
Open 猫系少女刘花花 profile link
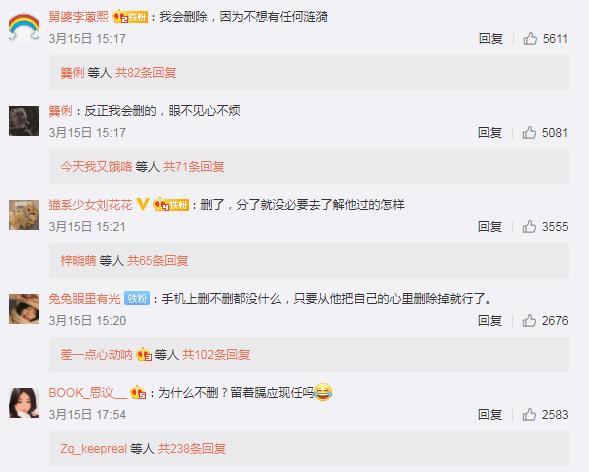[x=91, y=205]
